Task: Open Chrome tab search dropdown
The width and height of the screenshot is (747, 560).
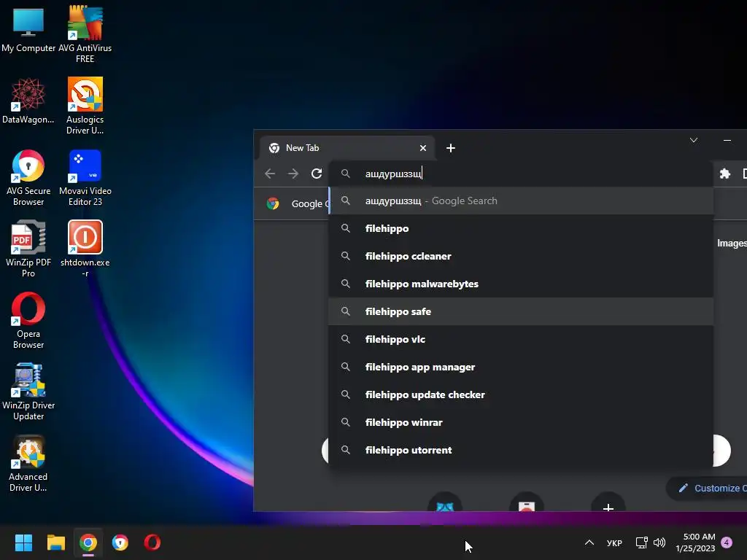Action: tap(694, 140)
